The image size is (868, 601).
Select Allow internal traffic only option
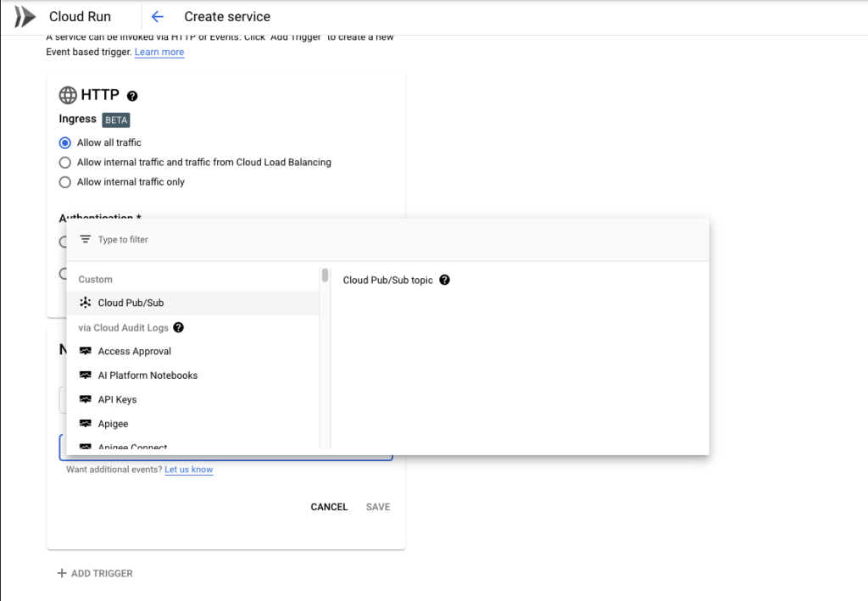65,181
